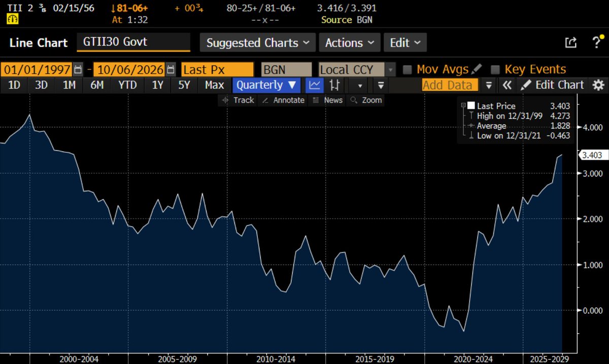Image resolution: width=609 pixels, height=364 pixels.
Task: Click the GTII30 Govt security field
Action: point(133,42)
